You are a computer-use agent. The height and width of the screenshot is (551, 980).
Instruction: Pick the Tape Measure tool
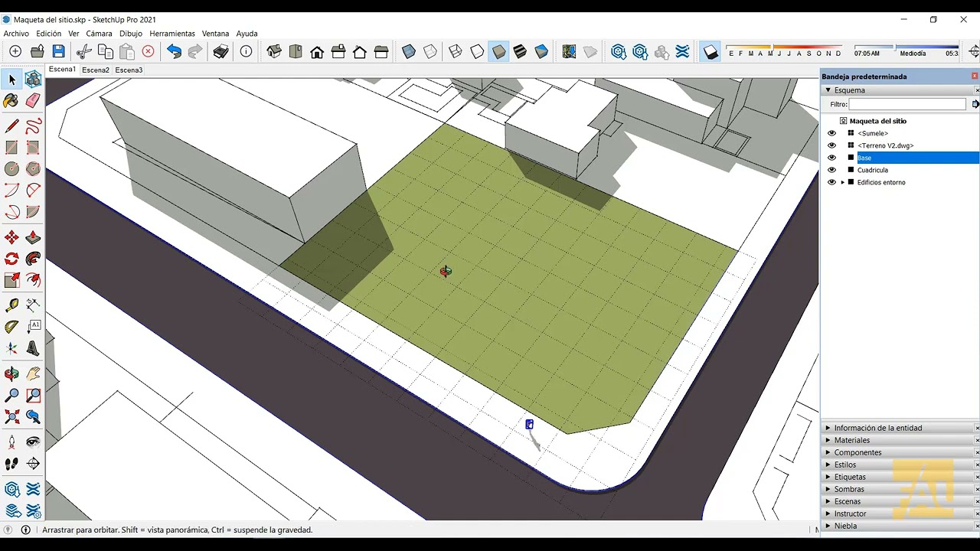click(x=11, y=305)
